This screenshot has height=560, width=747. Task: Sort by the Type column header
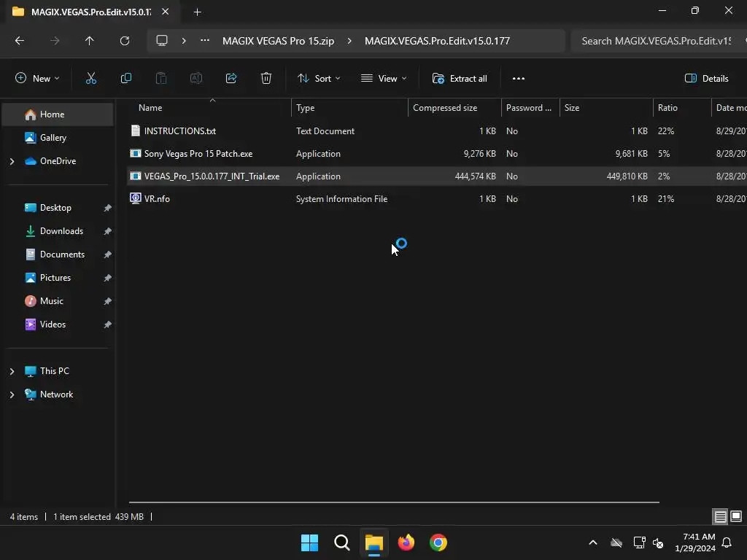(x=349, y=108)
